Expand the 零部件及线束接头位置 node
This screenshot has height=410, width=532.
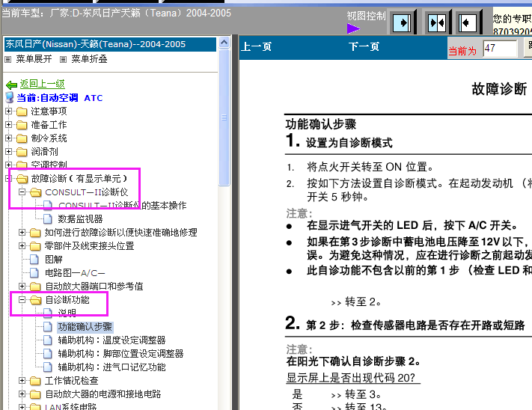(22, 245)
